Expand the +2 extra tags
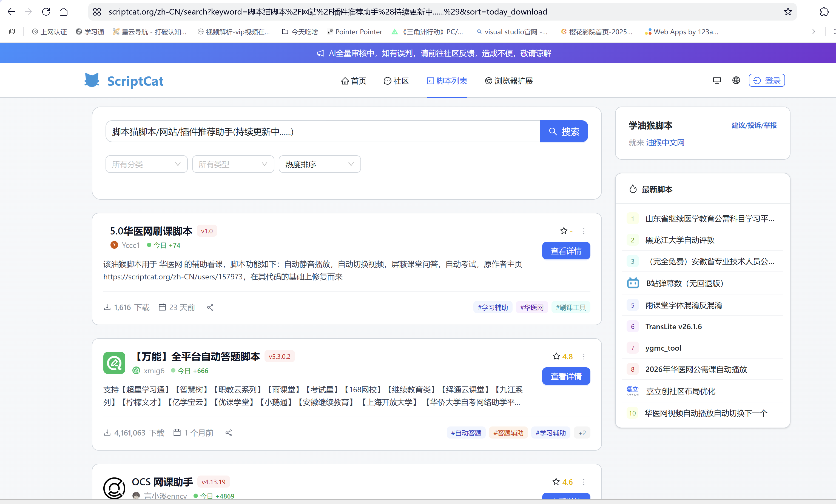Screen dimensions: 836x504 [582, 433]
